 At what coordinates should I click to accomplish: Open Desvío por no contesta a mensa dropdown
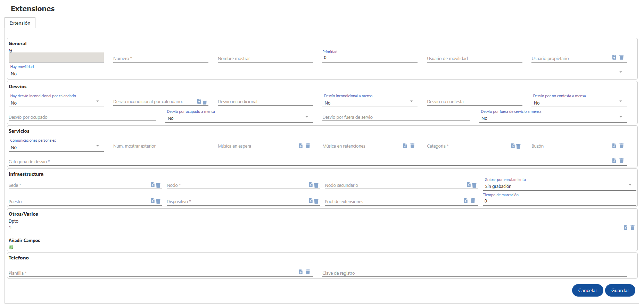579,103
